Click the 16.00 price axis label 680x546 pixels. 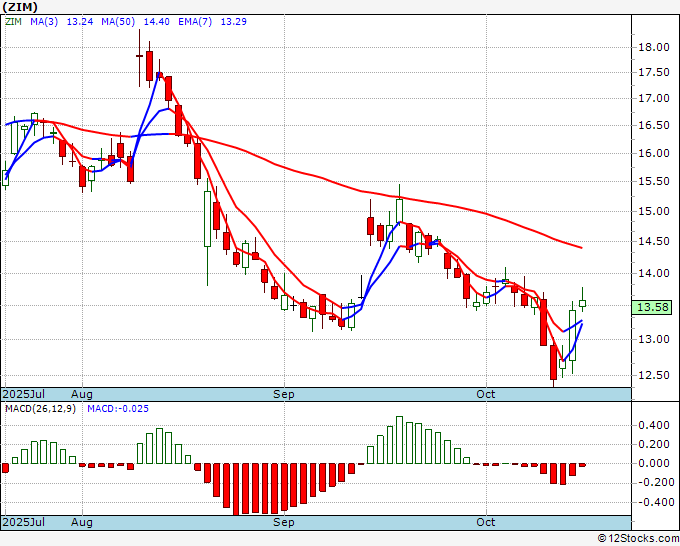click(x=654, y=153)
